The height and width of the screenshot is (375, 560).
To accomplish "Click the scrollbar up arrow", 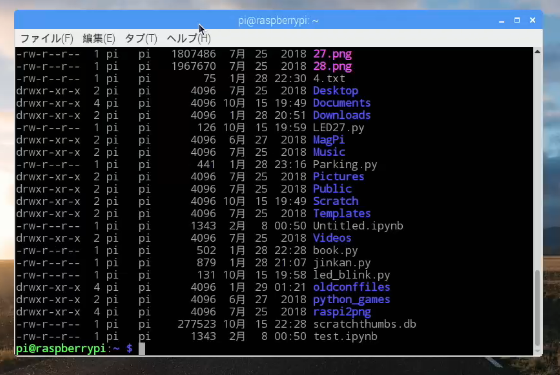I will point(537,52).
